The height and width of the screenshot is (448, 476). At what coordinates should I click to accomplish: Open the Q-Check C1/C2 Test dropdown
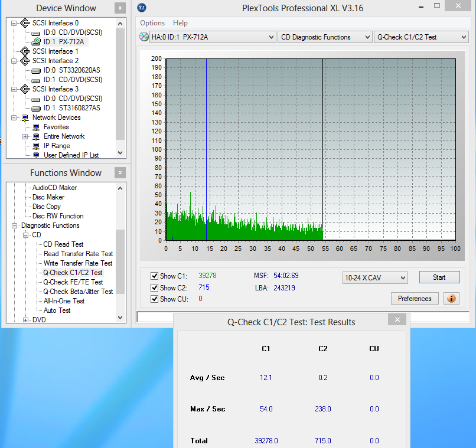coord(421,37)
